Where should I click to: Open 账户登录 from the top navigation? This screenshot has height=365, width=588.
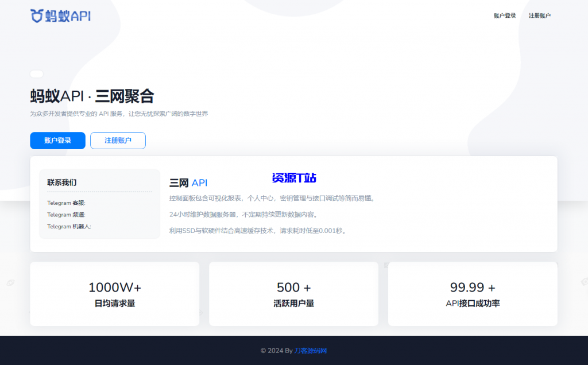tap(504, 15)
